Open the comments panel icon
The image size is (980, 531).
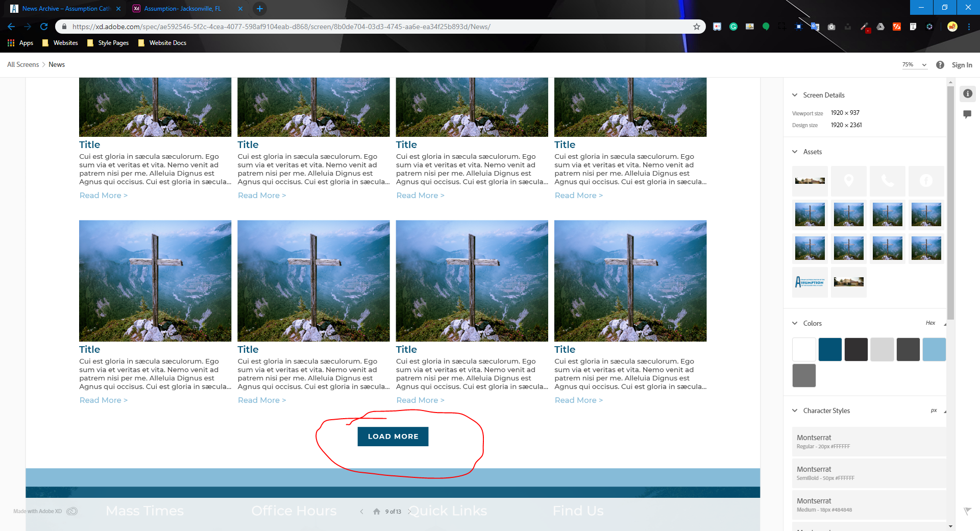pyautogui.click(x=967, y=114)
